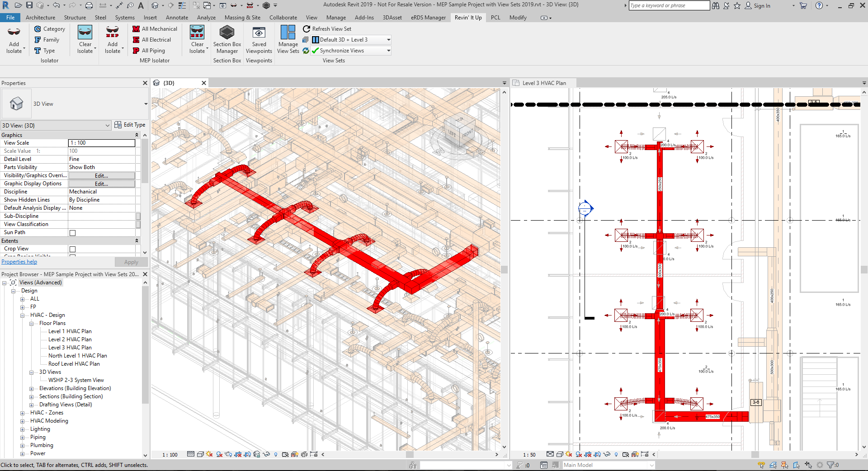Screen dimensions: 868x471
Task: Isolate All Mechanical elements
Action: point(155,29)
